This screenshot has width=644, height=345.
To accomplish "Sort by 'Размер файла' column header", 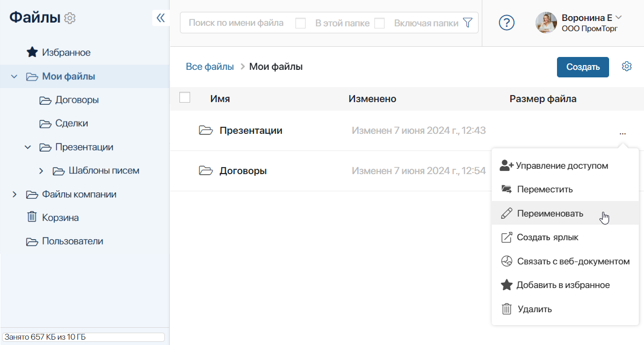I will click(x=543, y=98).
